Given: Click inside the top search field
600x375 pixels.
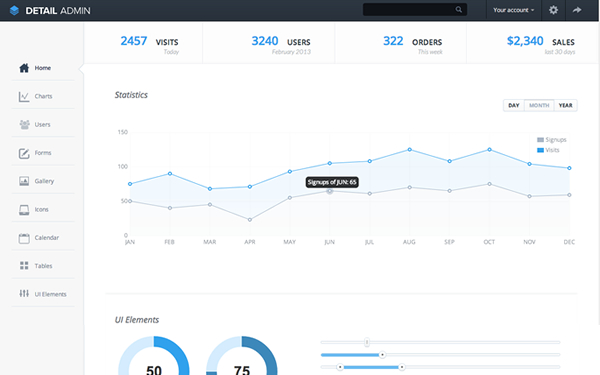Looking at the screenshot, I should point(415,10).
